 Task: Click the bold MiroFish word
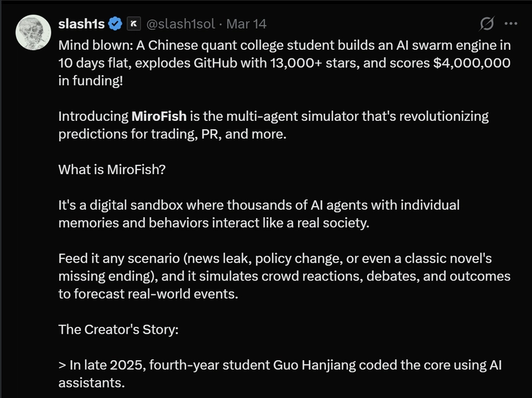coord(160,117)
